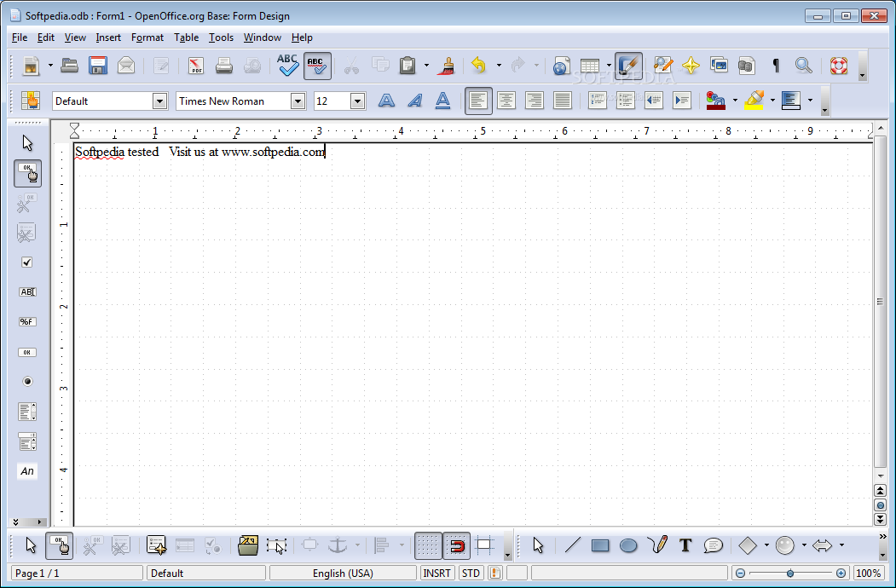Add a Push Button control
This screenshot has height=588, width=896.
pos(27,352)
